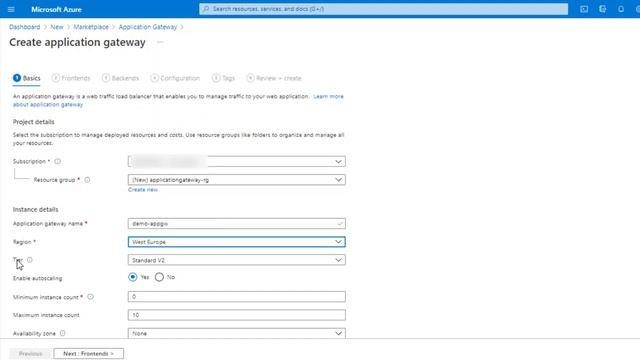Open the directory and subscription filter icon

pyautogui.click(x=602, y=9)
